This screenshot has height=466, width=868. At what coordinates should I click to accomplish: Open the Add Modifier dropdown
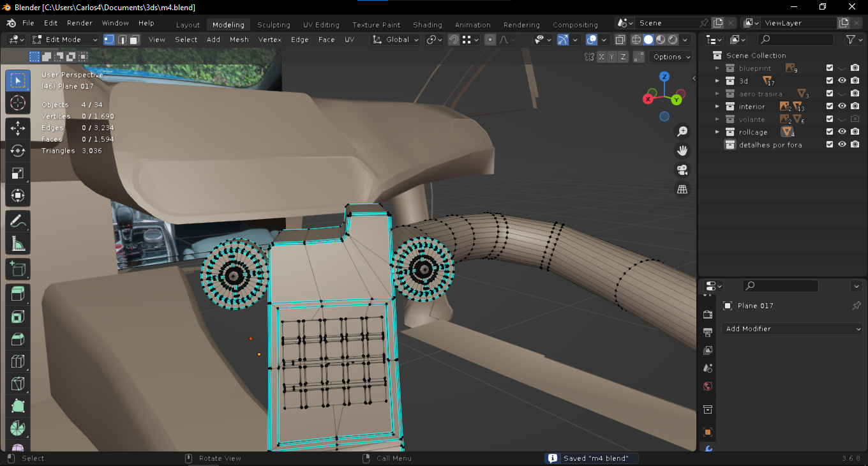click(x=792, y=329)
